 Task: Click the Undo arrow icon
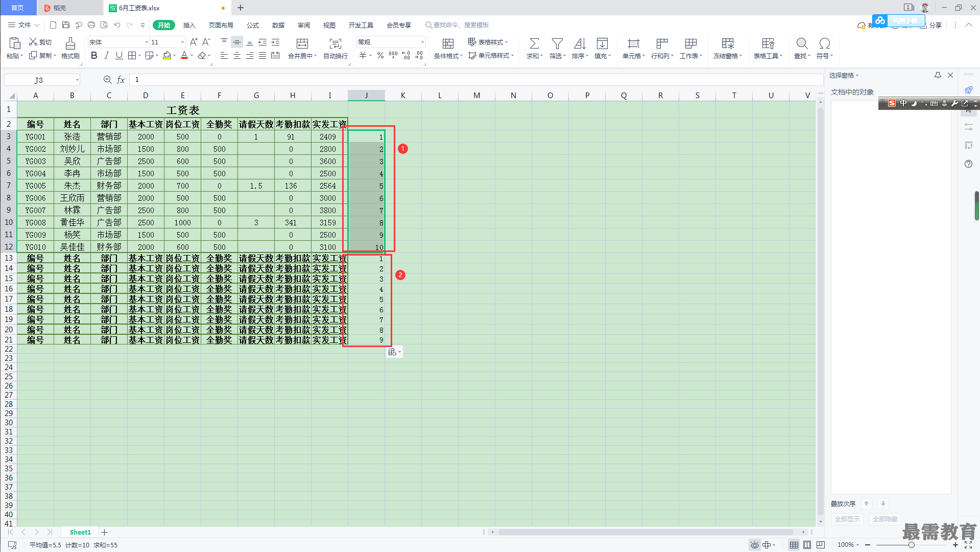point(117,25)
